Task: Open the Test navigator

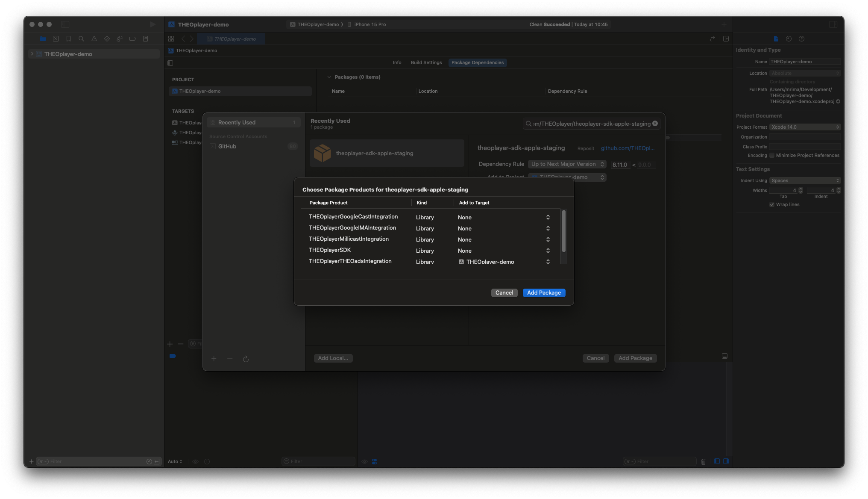Action: (x=107, y=38)
